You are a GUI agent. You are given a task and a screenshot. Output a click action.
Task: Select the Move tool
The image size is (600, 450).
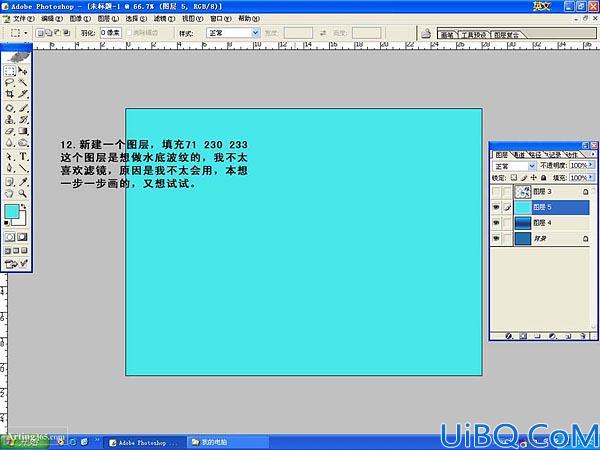pos(23,71)
